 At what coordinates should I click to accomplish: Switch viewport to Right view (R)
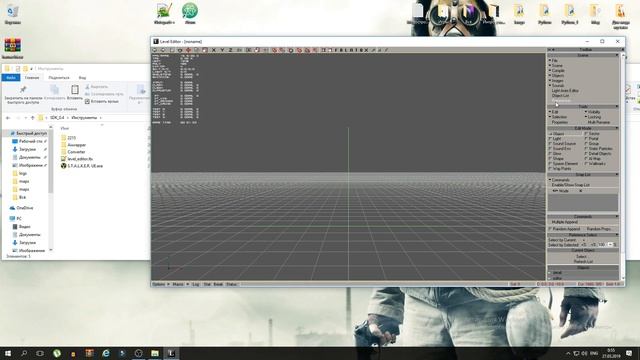[351, 50]
